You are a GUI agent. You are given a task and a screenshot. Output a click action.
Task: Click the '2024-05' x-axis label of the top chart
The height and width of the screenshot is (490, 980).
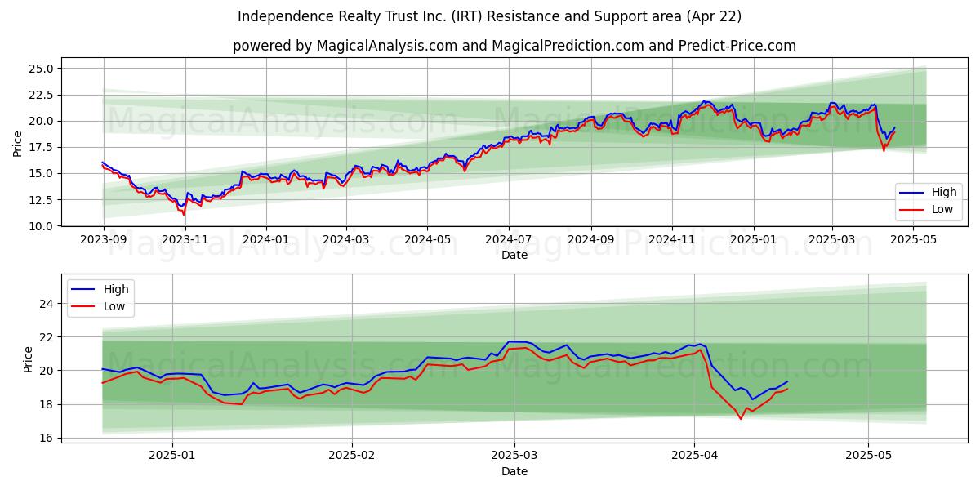428,240
